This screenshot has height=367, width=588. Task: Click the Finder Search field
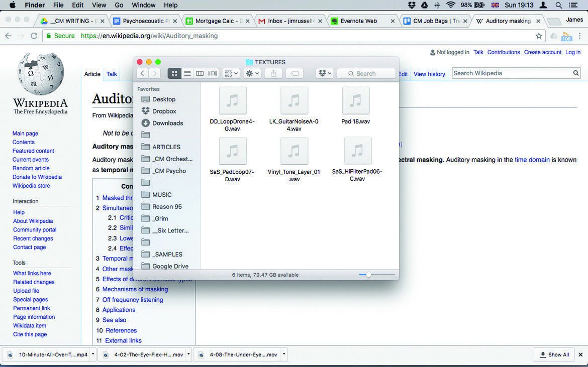tap(366, 73)
